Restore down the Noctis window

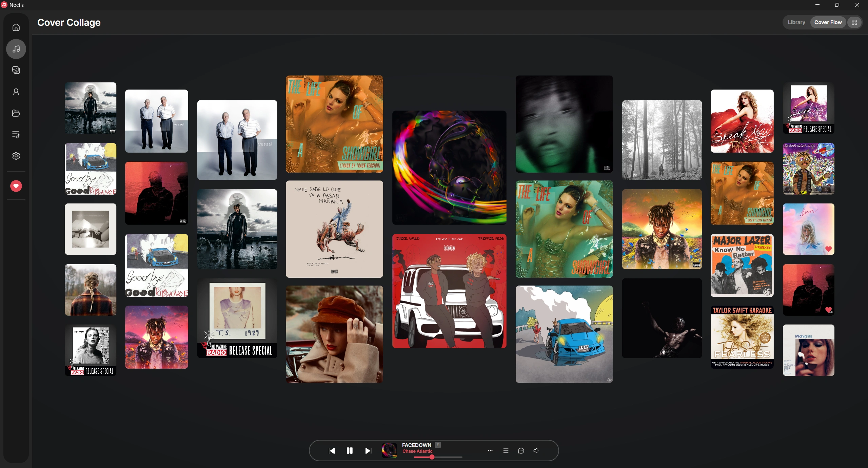[x=837, y=5]
